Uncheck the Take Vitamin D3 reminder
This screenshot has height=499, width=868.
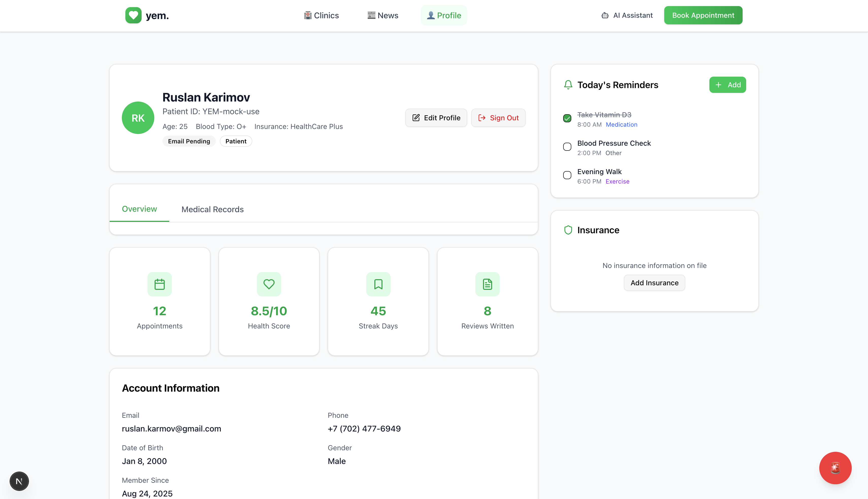(x=567, y=118)
